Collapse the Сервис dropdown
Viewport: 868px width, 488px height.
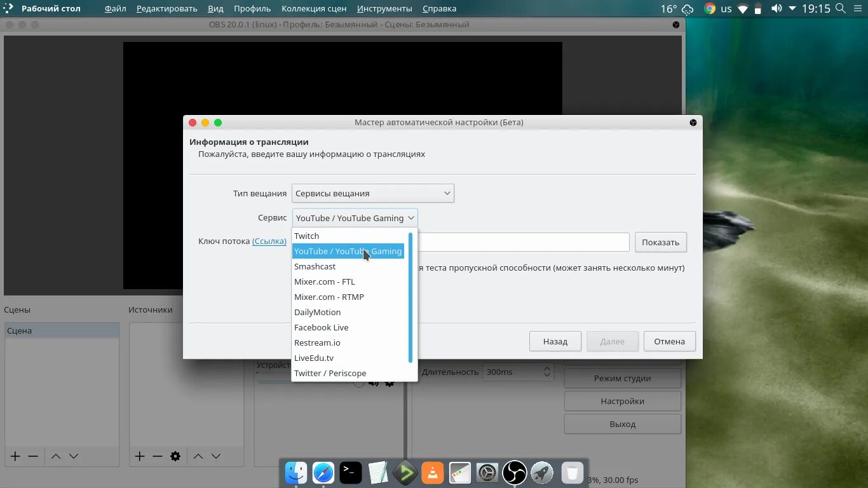[x=355, y=218]
